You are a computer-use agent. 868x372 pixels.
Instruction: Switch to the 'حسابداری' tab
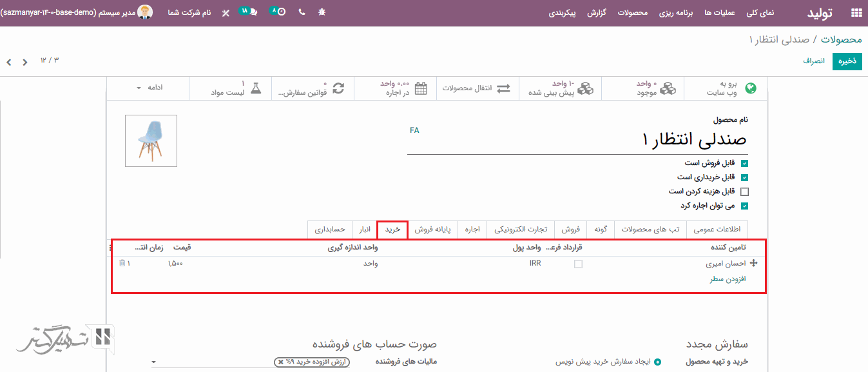click(331, 230)
